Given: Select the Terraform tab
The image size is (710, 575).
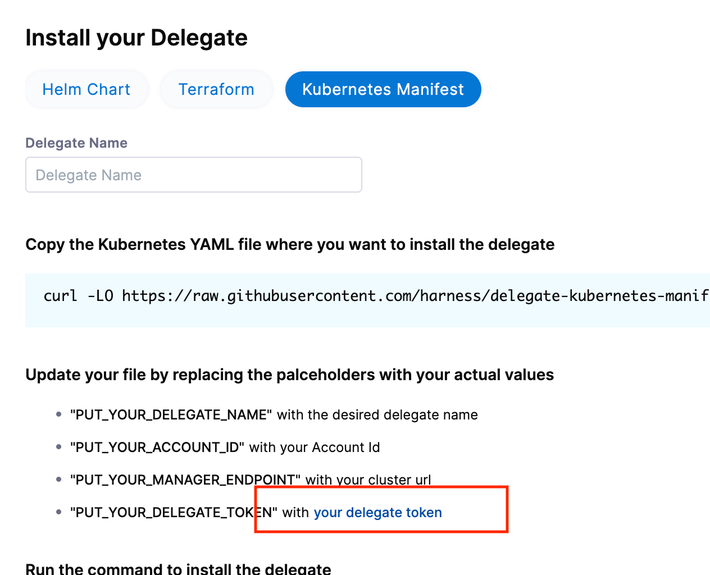Looking at the screenshot, I should pos(216,89).
